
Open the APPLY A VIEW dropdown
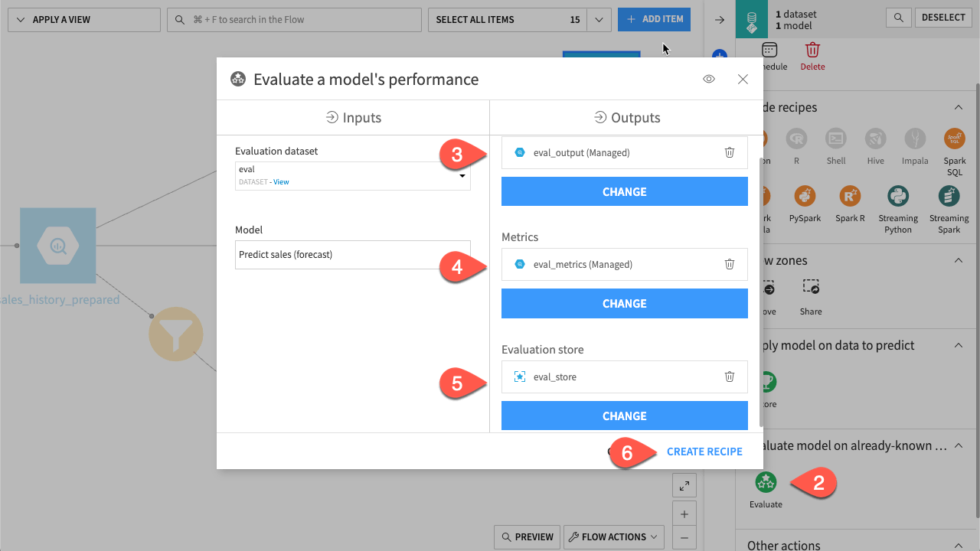(x=83, y=19)
